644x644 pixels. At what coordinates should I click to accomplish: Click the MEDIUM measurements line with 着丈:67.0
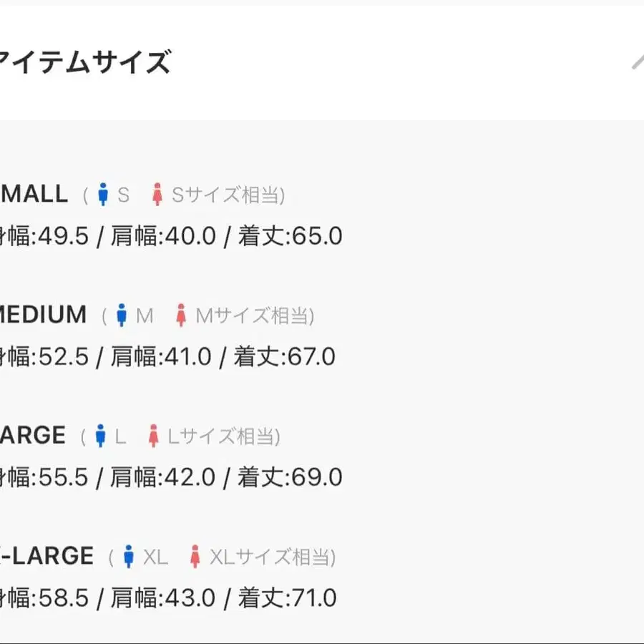[167, 356]
